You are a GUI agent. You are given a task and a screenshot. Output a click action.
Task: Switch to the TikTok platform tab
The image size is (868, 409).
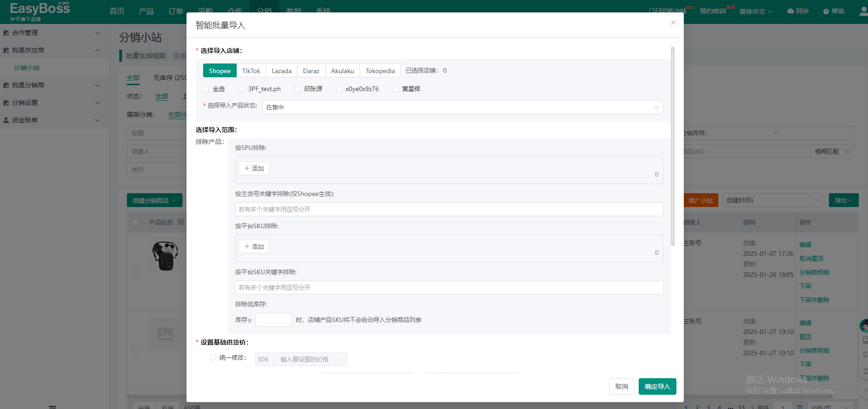click(x=251, y=71)
